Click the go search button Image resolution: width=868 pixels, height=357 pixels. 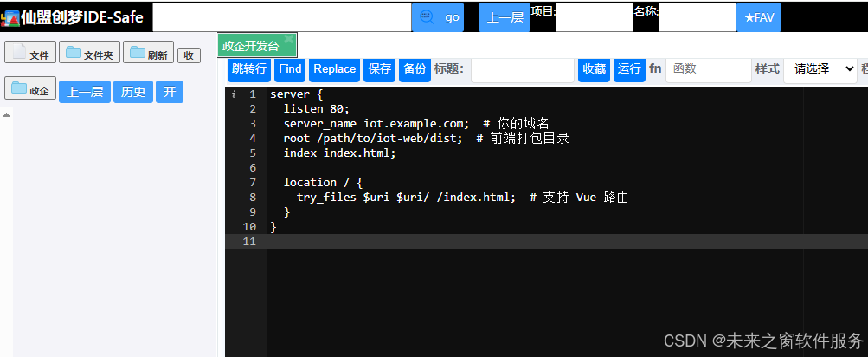click(438, 17)
